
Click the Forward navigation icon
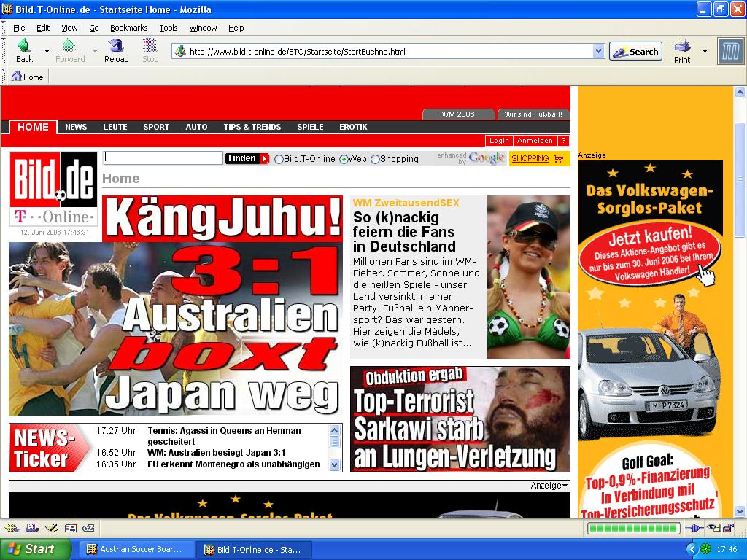(x=70, y=50)
